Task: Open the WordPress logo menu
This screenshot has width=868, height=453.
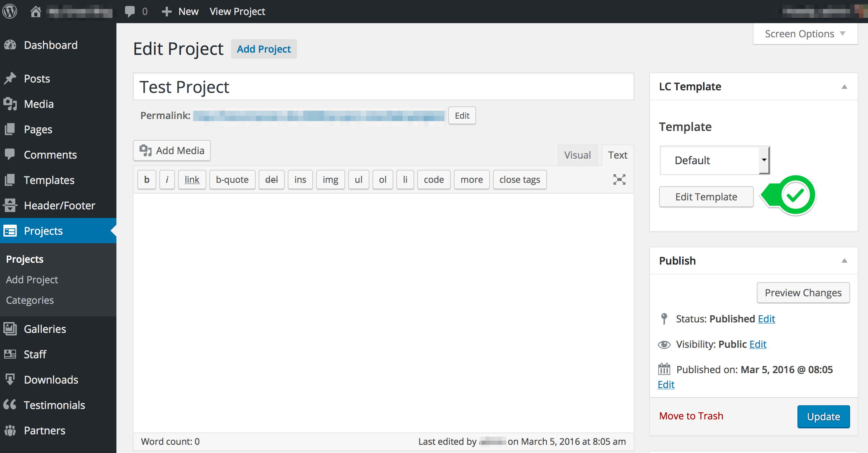Action: pos(10,11)
